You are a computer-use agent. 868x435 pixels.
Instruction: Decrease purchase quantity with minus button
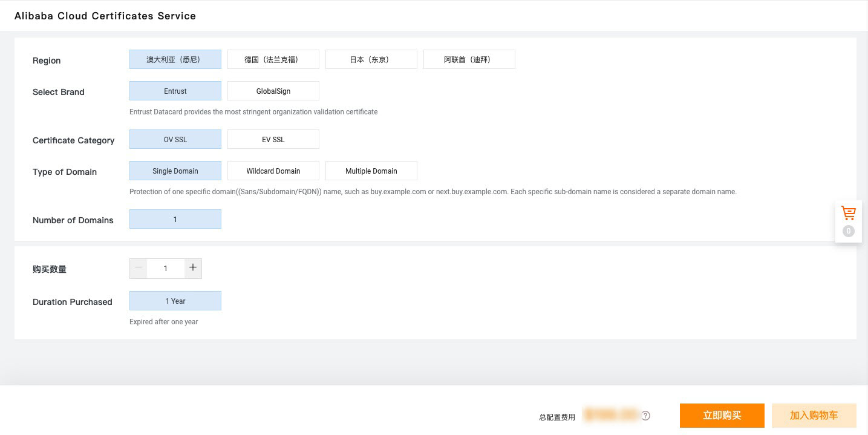tap(139, 268)
